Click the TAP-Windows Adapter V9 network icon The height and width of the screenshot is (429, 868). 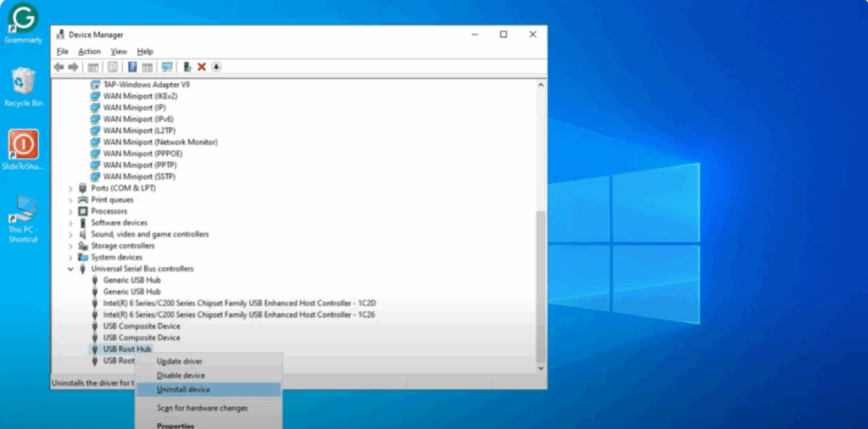coord(95,85)
